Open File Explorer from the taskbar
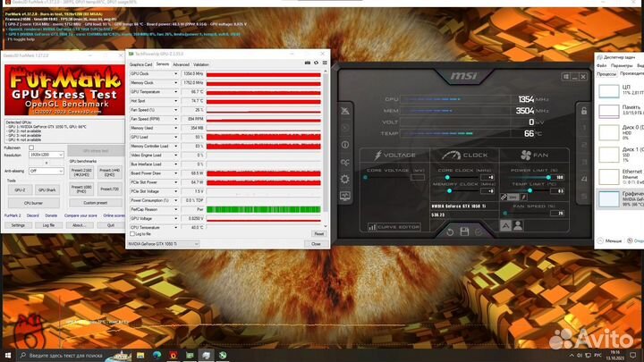This screenshot has width=644, height=362. click(140, 355)
